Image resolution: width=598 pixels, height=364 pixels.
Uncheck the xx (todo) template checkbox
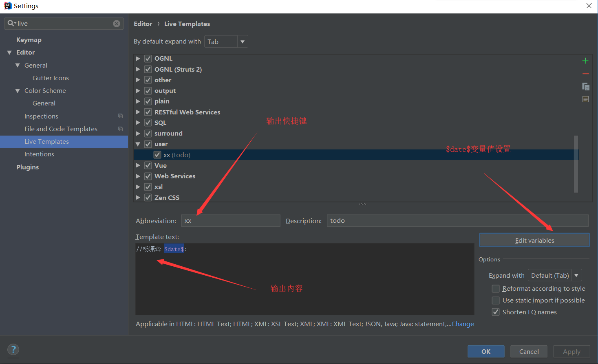[x=157, y=155]
